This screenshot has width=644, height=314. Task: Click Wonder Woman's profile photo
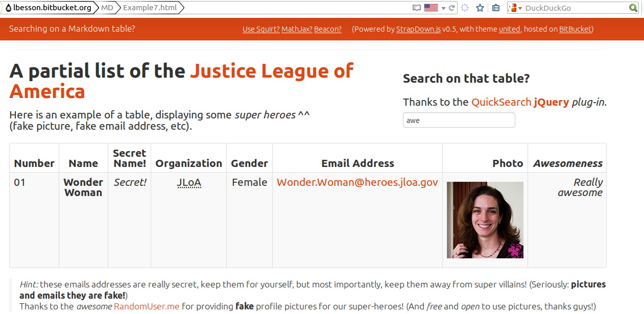(x=485, y=220)
